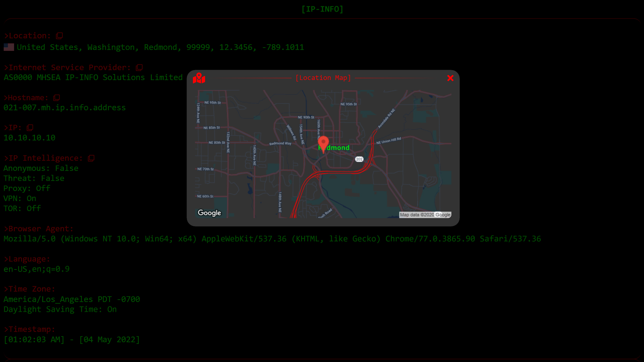The height and width of the screenshot is (362, 644).
Task: Copy the IP address
Action: [31, 128]
